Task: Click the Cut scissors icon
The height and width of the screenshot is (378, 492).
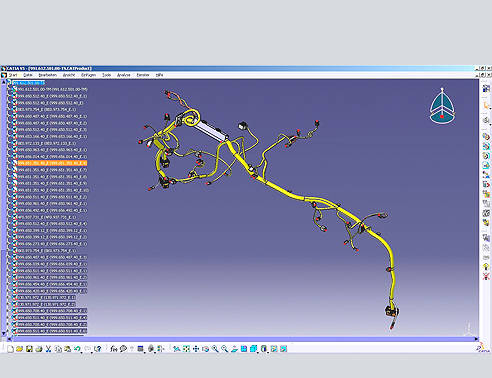Action: [x=48, y=349]
